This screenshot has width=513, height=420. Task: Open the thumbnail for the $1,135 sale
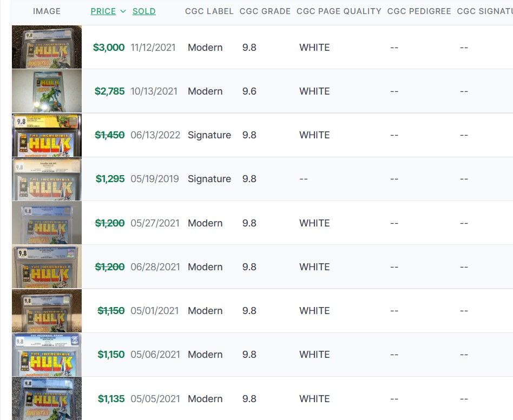(x=47, y=398)
